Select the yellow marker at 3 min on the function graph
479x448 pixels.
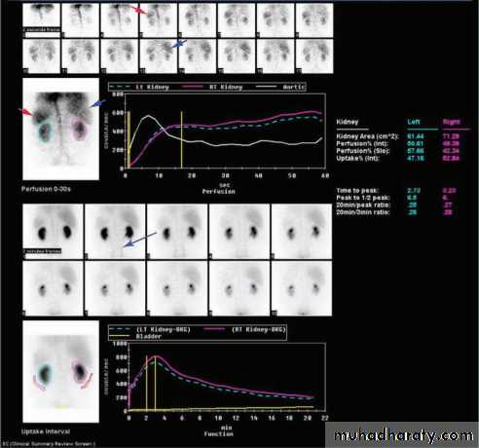156,383
